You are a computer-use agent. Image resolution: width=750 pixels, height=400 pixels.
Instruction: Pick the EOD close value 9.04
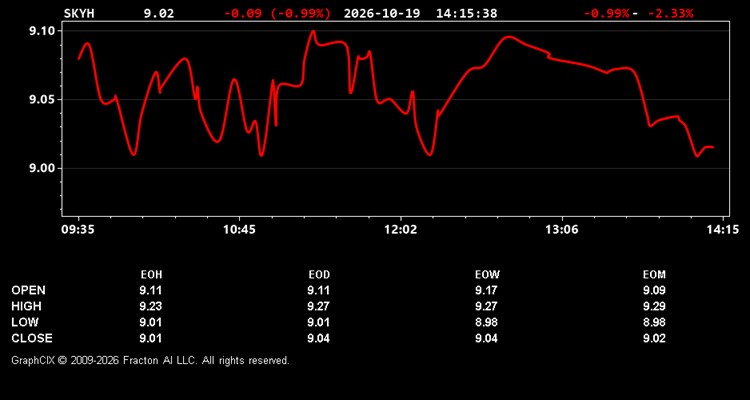click(x=319, y=338)
